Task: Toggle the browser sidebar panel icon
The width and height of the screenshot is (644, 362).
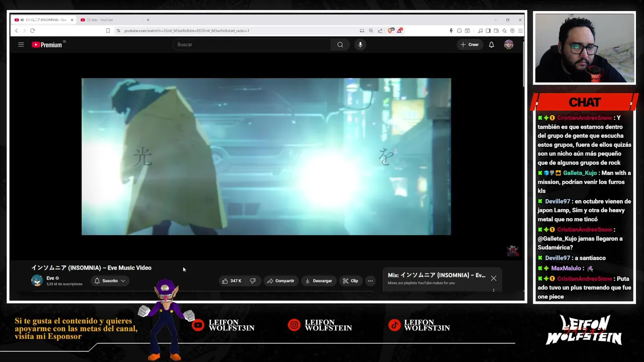Action: [x=488, y=31]
